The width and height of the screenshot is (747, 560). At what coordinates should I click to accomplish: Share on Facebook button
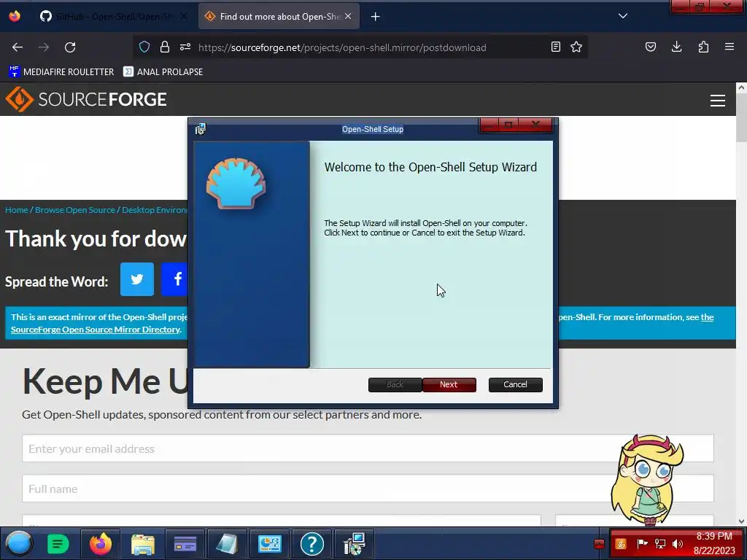(175, 279)
